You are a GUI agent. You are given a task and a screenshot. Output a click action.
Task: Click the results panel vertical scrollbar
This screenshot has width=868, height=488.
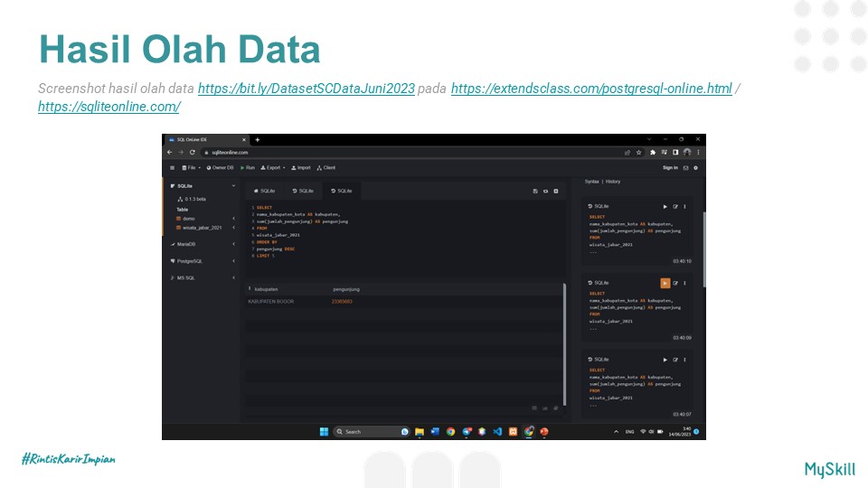point(564,344)
